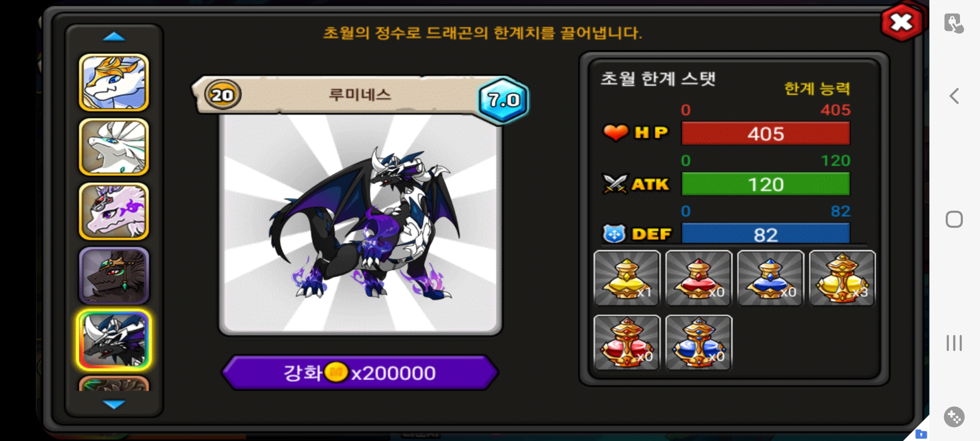Choose the blue-white crowned dragon portrait
Viewport: 980px width, 441px height.
[114, 82]
